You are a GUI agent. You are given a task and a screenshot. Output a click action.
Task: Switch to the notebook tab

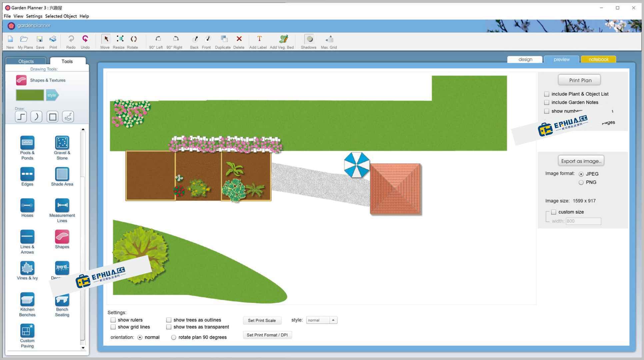598,60
